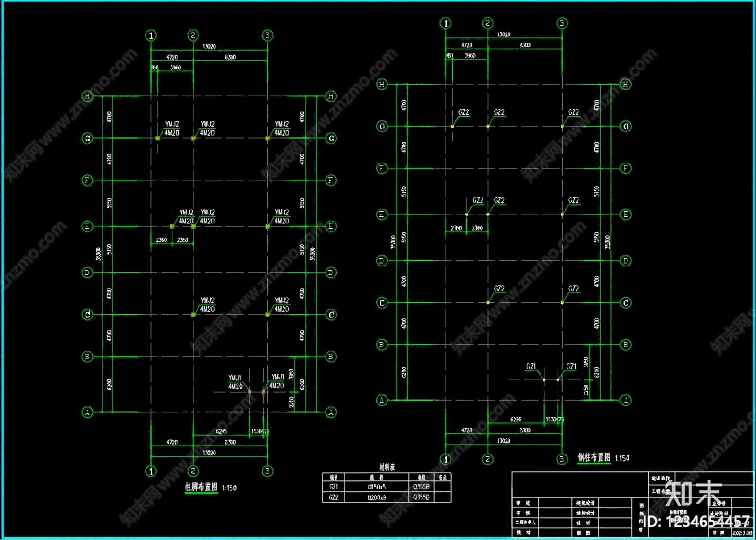This screenshot has height=540, width=756.
Task: Click the 6295 dimension in 柱脚布置图
Action: [221, 431]
